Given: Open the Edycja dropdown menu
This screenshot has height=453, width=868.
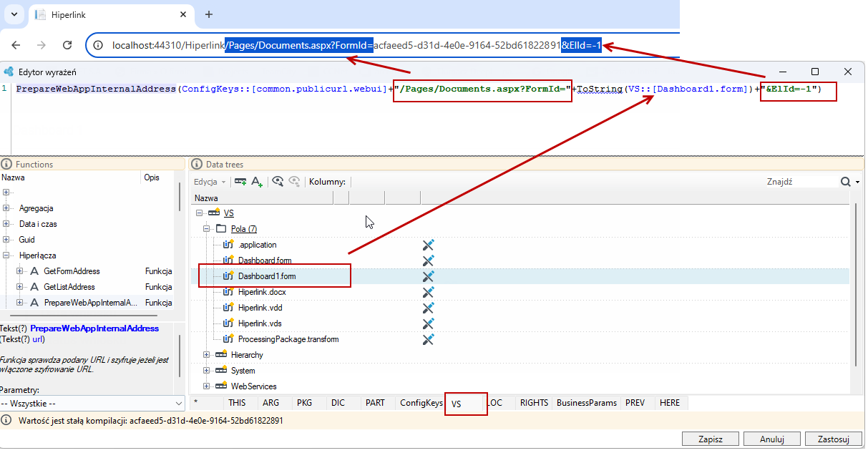Looking at the screenshot, I should coord(210,182).
